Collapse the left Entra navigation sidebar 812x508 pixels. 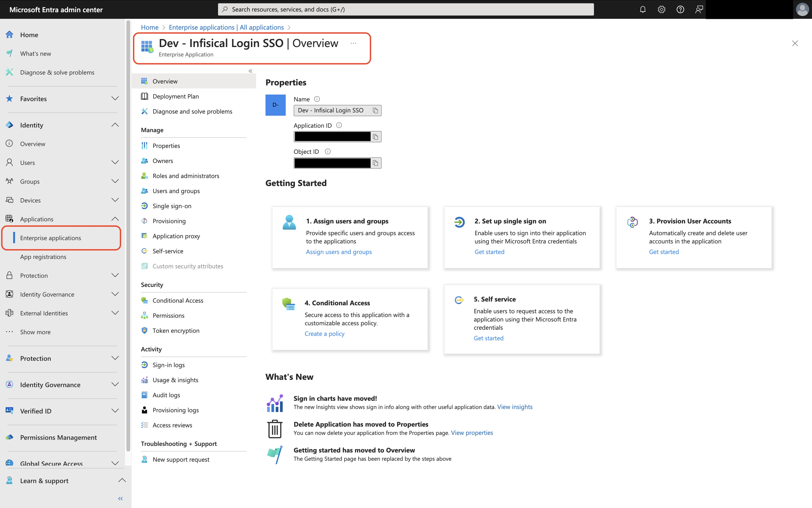click(121, 499)
